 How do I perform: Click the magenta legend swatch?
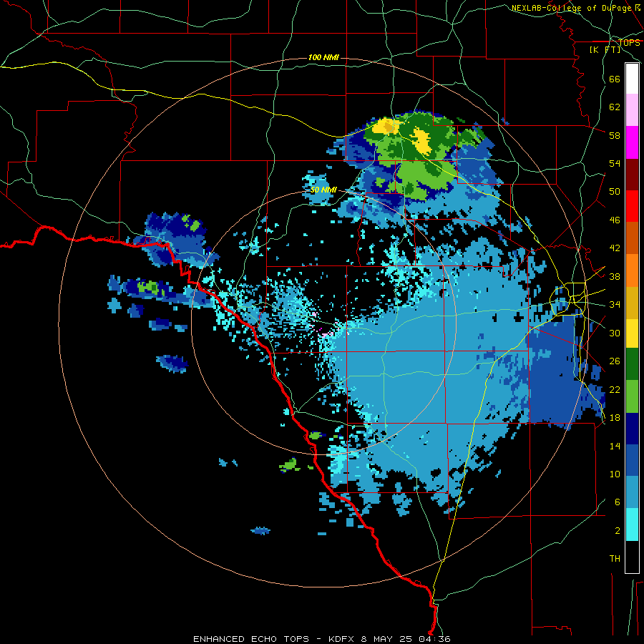click(632, 142)
